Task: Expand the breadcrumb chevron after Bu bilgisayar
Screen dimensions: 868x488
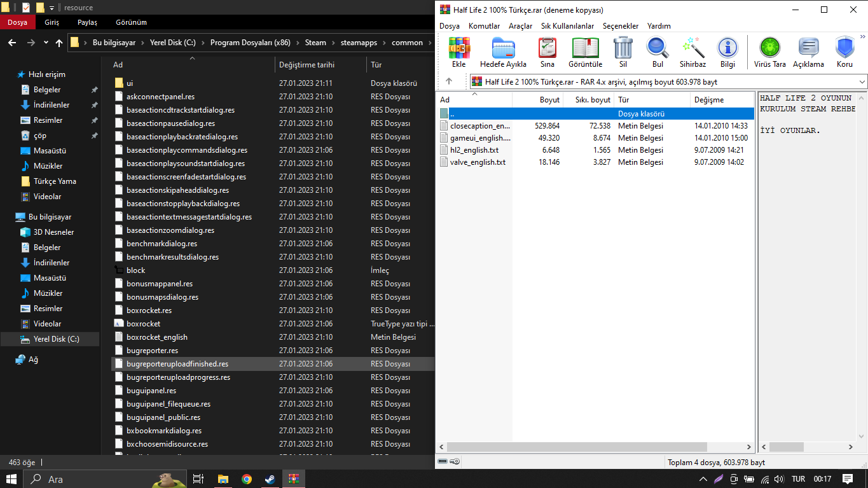Action: click(143, 43)
